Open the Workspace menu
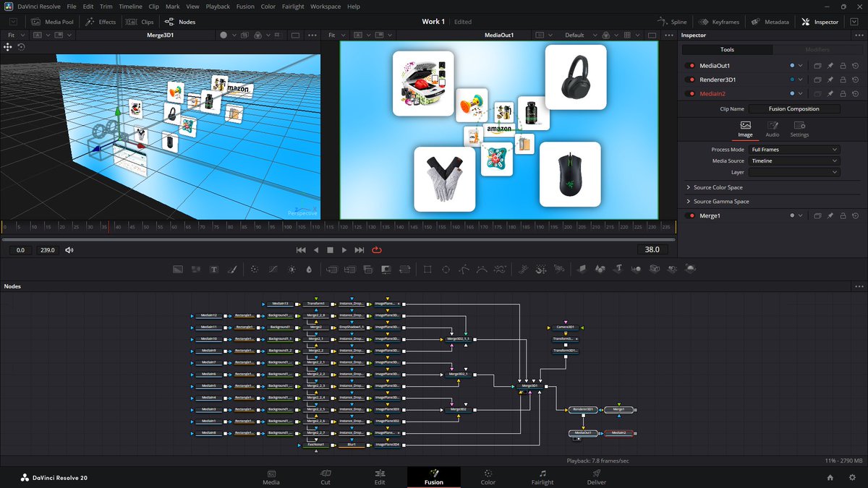The image size is (868, 488). pyautogui.click(x=325, y=6)
